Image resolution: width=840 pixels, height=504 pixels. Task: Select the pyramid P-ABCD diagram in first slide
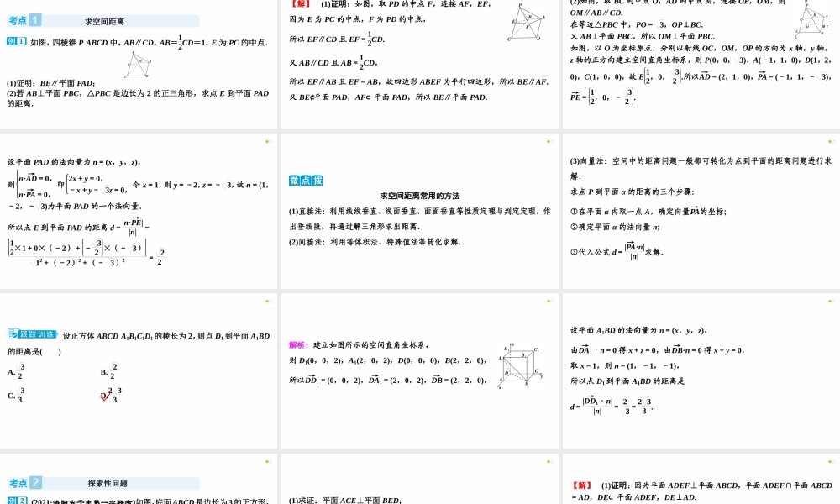(139, 63)
